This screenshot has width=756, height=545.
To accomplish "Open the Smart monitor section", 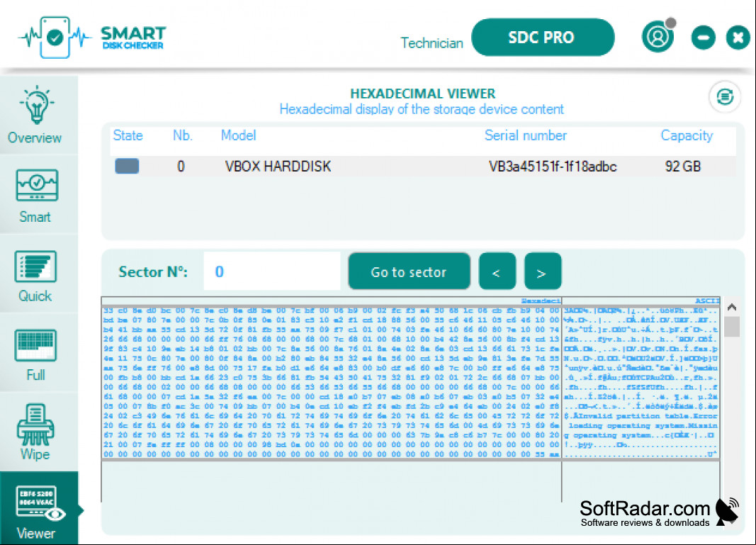I will (35, 196).
